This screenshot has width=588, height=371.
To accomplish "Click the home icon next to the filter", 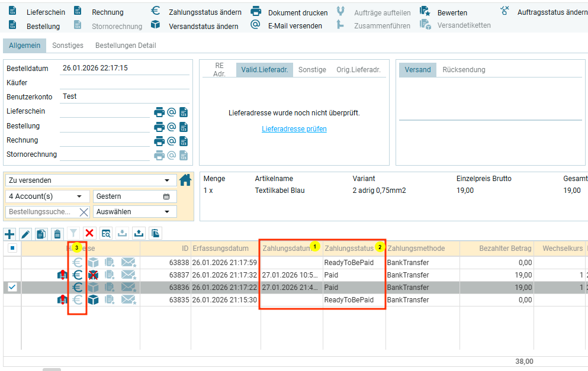I will coord(185,180).
